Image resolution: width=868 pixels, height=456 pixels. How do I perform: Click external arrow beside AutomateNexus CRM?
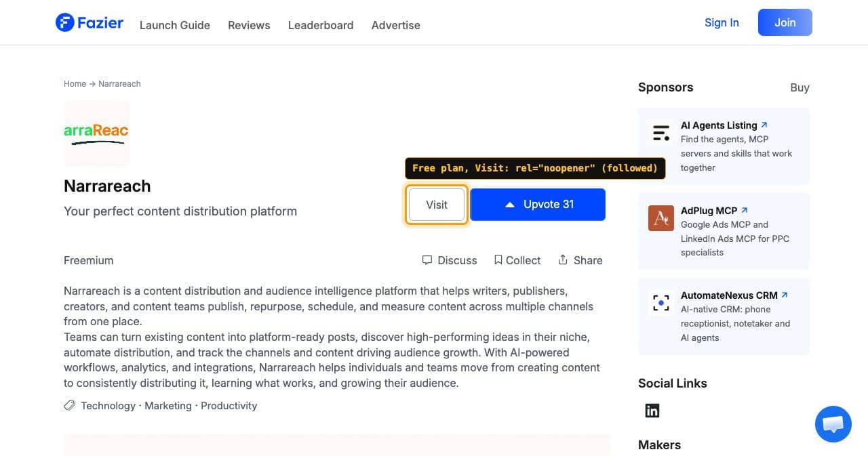click(785, 295)
